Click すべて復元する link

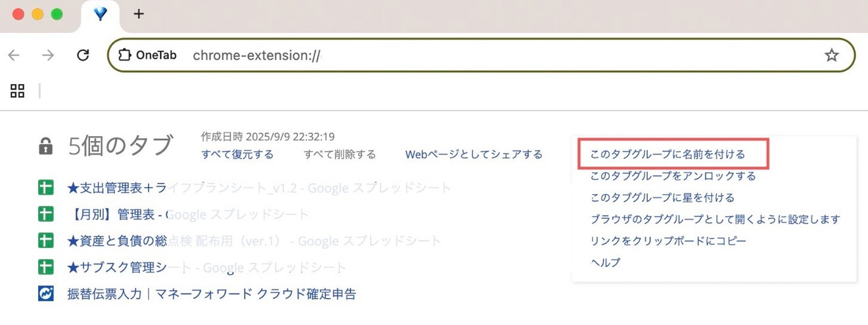coord(237,155)
